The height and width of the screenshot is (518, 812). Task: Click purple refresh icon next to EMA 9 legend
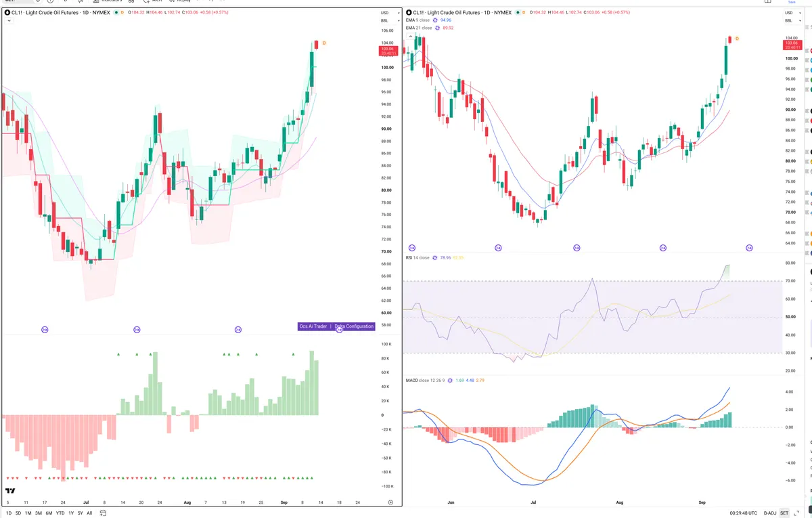(435, 20)
